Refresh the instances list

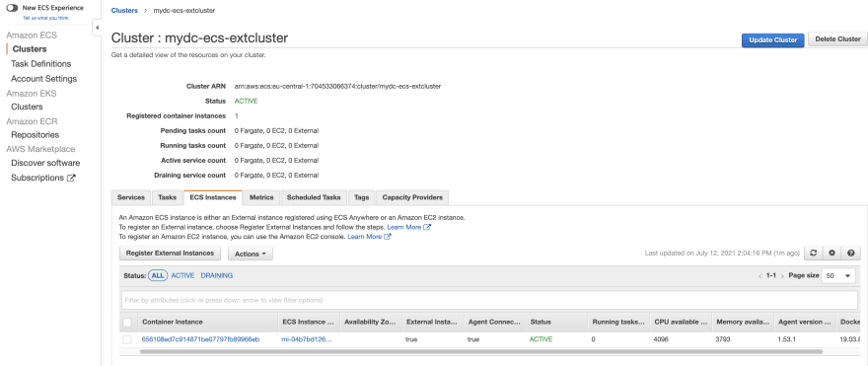pos(813,254)
